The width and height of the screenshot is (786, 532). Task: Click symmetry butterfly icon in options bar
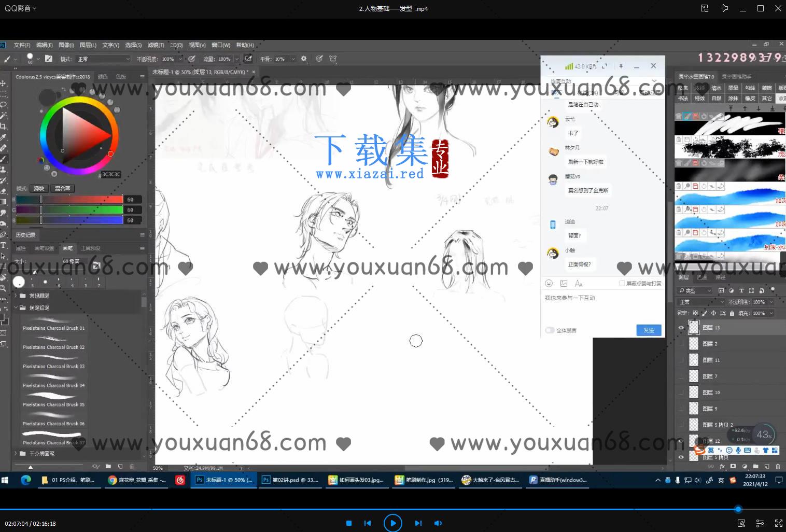pyautogui.click(x=333, y=59)
